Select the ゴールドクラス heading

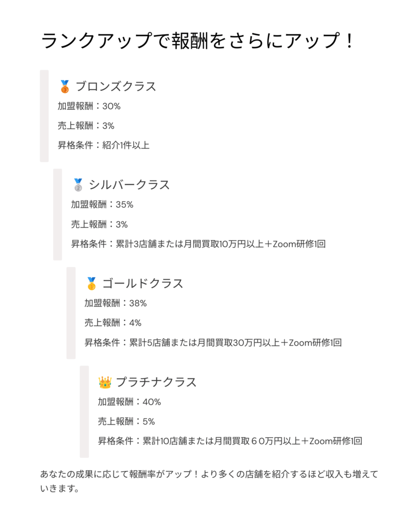(143, 284)
